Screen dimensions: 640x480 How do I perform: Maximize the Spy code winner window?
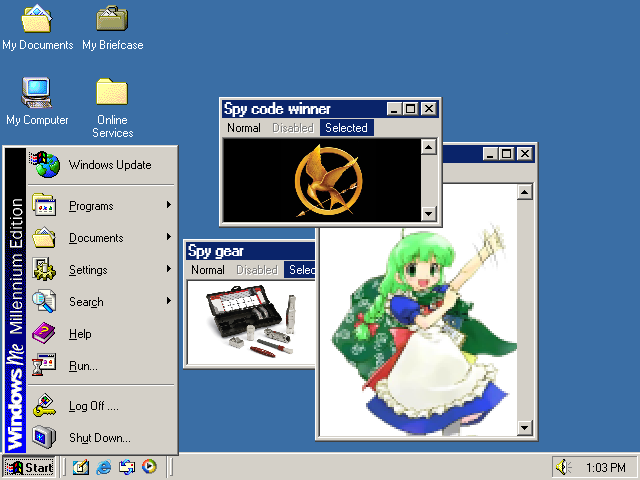pyautogui.click(x=411, y=109)
